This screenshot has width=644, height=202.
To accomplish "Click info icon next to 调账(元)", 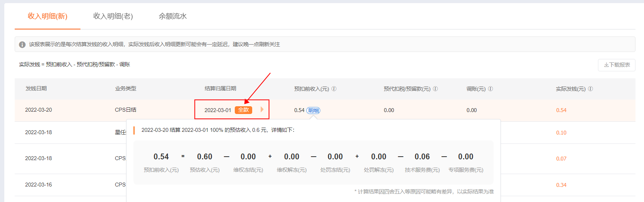I will pyautogui.click(x=490, y=89).
